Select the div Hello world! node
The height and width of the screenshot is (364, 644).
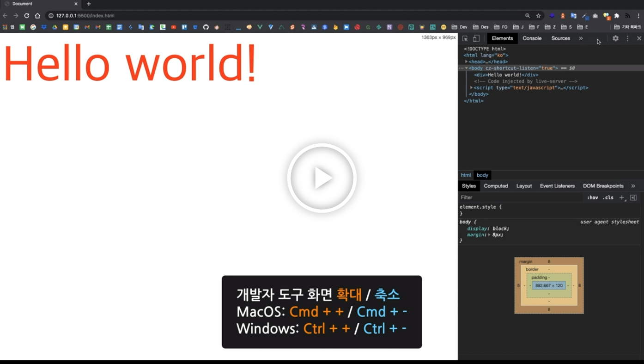pyautogui.click(x=506, y=74)
